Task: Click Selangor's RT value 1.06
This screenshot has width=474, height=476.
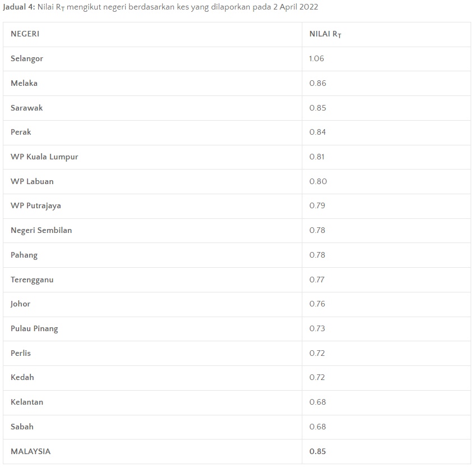Action: click(316, 58)
